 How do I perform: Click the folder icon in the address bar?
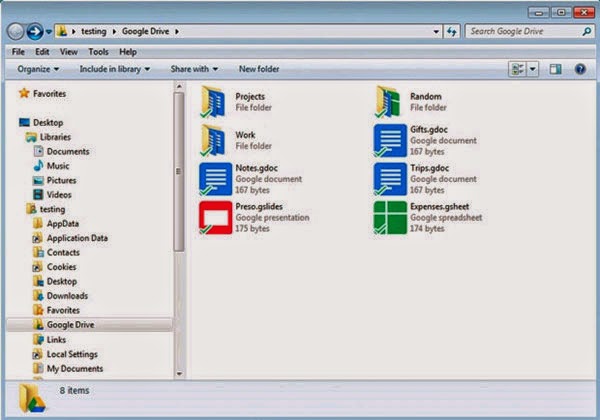pyautogui.click(x=62, y=31)
